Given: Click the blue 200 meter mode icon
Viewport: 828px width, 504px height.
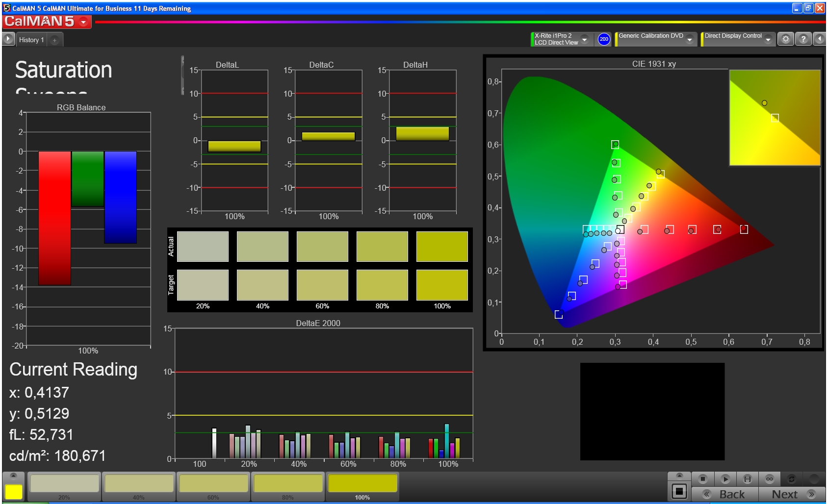Looking at the screenshot, I should pos(604,39).
